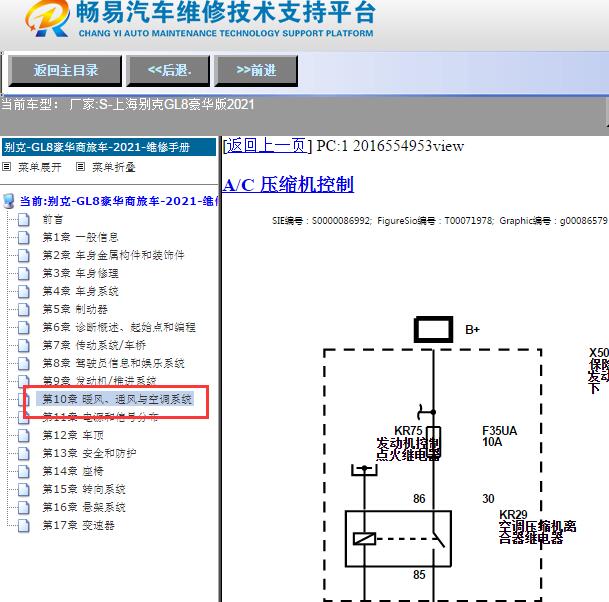
Task: Open the A/C 压缩机控制 heading link
Action: [x=288, y=184]
